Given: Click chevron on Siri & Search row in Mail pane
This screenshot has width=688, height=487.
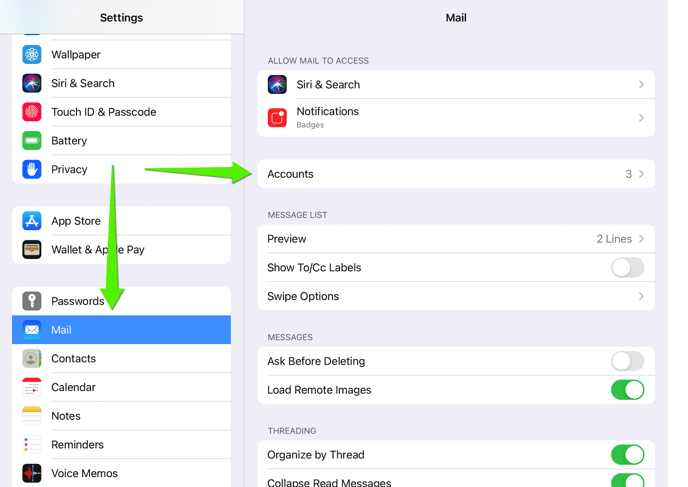Looking at the screenshot, I should (641, 84).
